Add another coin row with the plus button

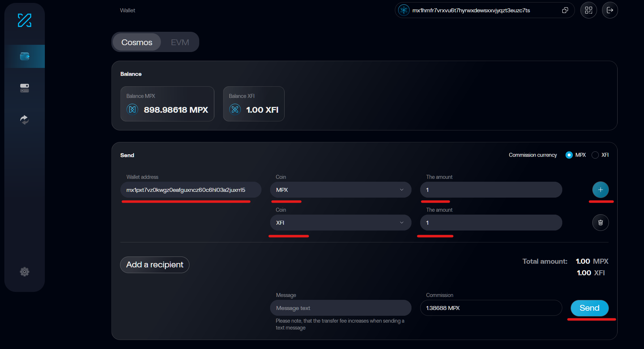600,190
